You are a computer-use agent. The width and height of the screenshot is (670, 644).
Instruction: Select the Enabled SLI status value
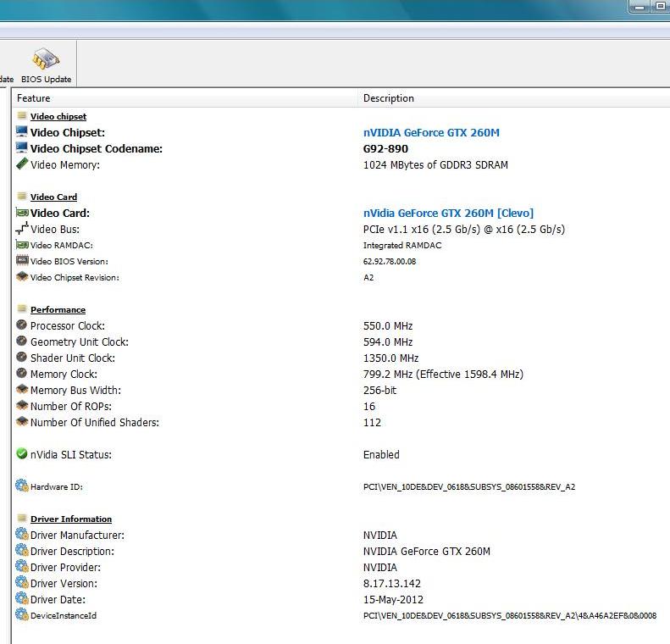pos(381,455)
